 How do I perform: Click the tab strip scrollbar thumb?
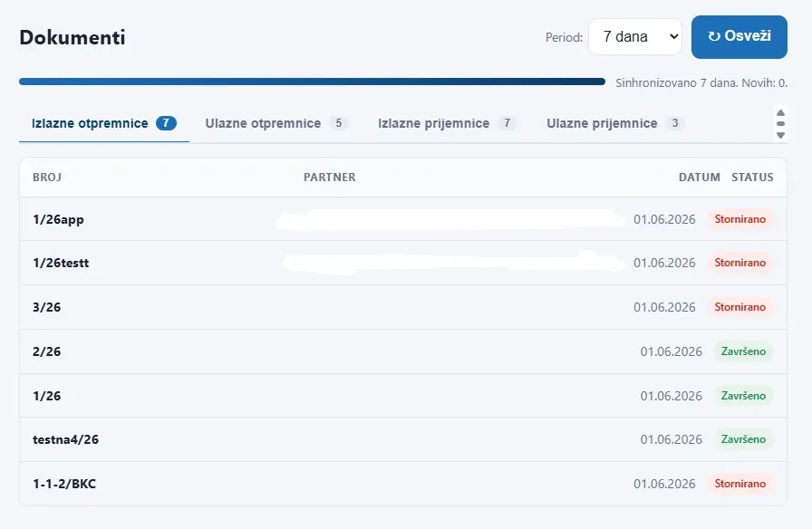tap(780, 124)
